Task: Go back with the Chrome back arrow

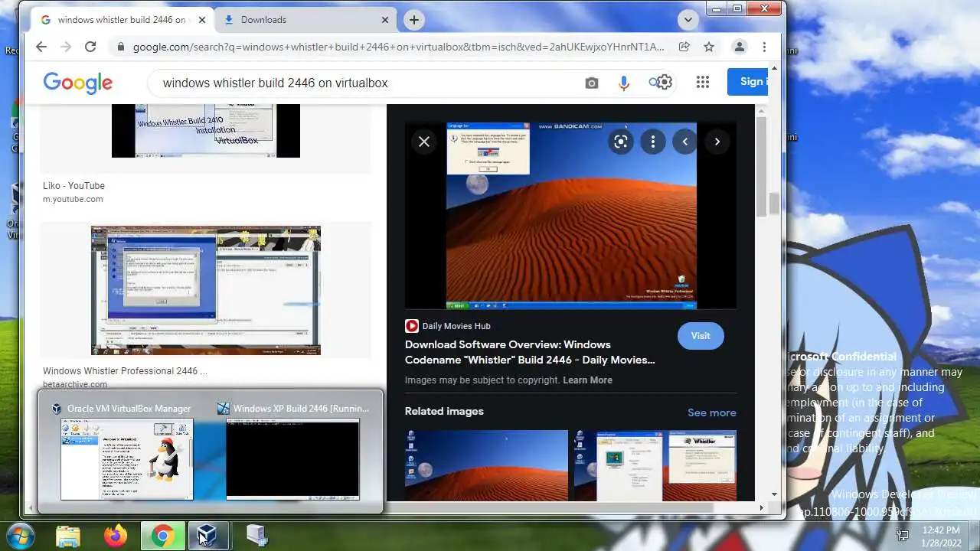Action: (x=41, y=47)
